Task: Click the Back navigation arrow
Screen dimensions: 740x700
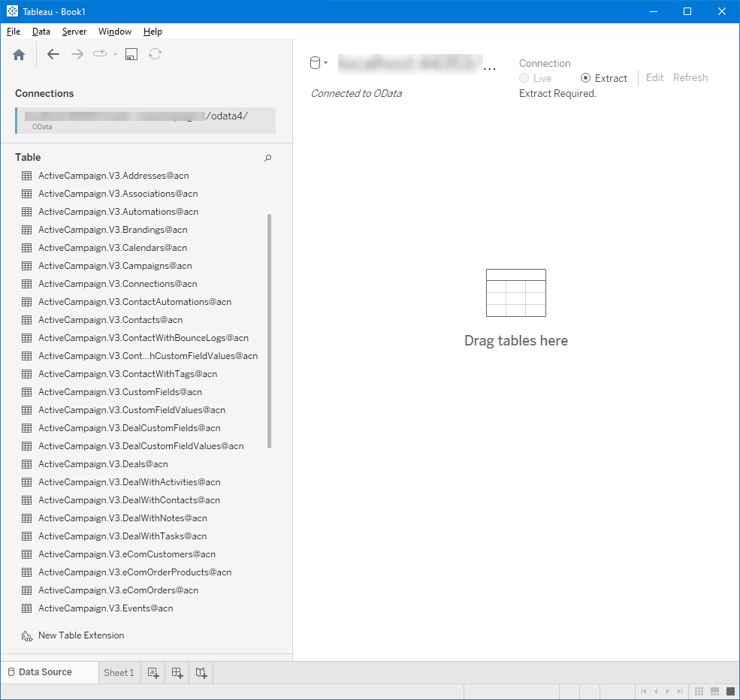Action: click(x=53, y=54)
